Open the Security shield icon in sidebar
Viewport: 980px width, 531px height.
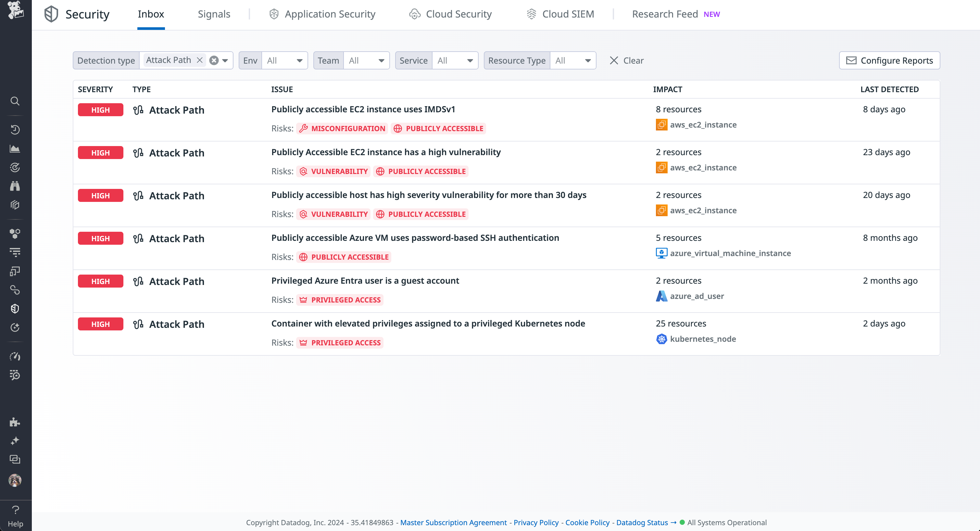point(15,308)
